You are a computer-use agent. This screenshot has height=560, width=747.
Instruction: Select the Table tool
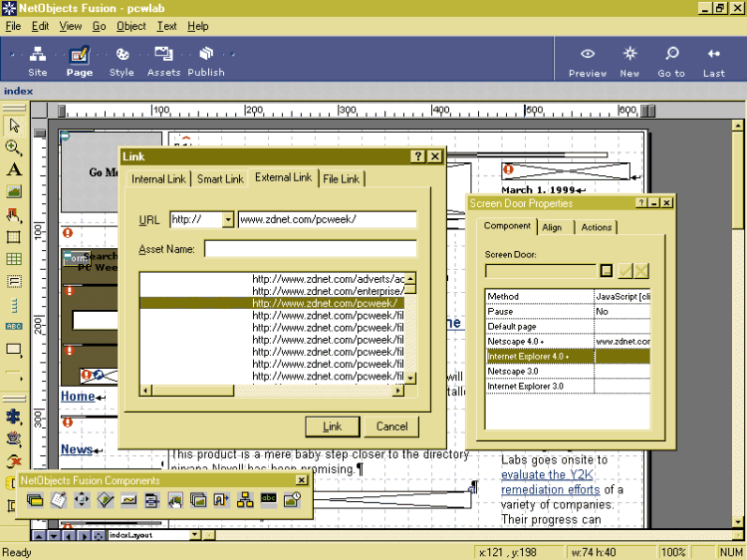click(14, 259)
